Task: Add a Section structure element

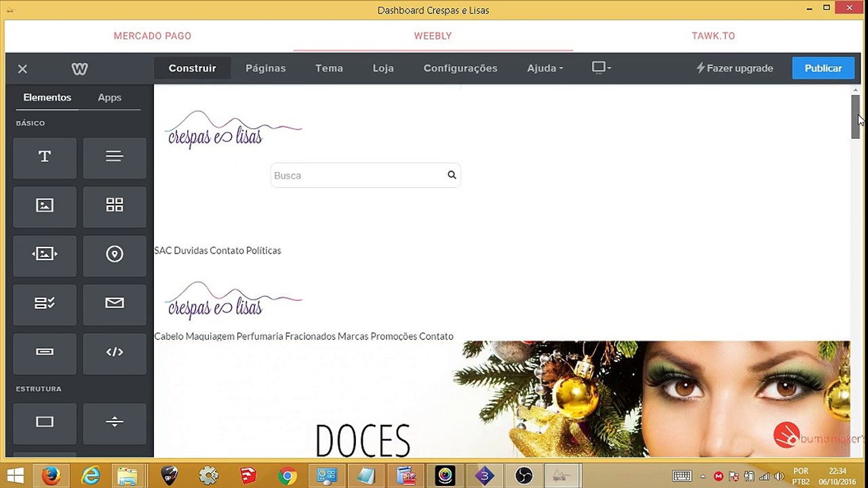Action: [x=45, y=424]
